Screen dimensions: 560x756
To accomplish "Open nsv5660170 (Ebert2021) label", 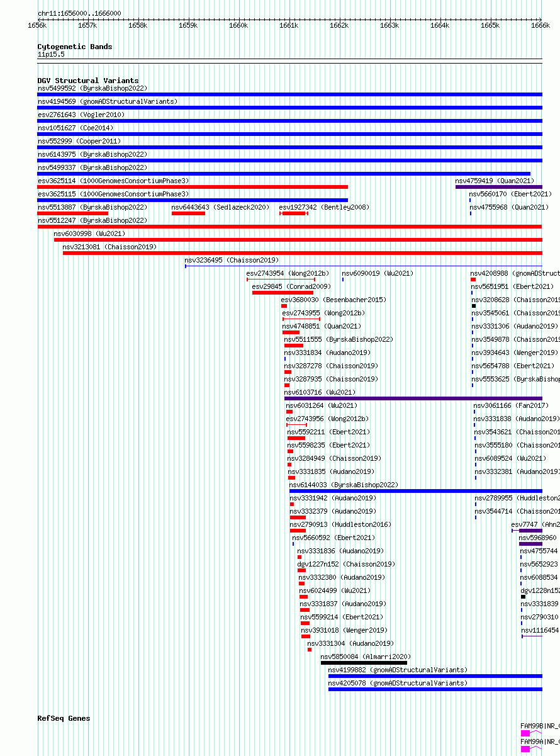I will coord(510,195).
